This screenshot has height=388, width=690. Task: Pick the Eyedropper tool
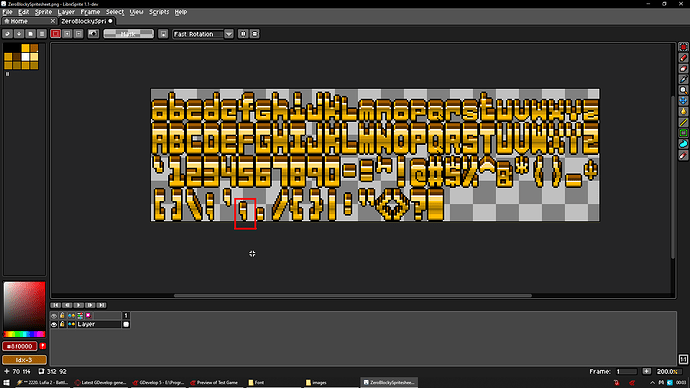683,80
